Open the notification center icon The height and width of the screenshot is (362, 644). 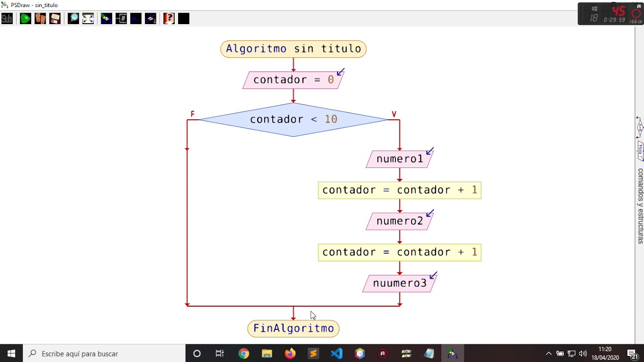[x=632, y=353]
